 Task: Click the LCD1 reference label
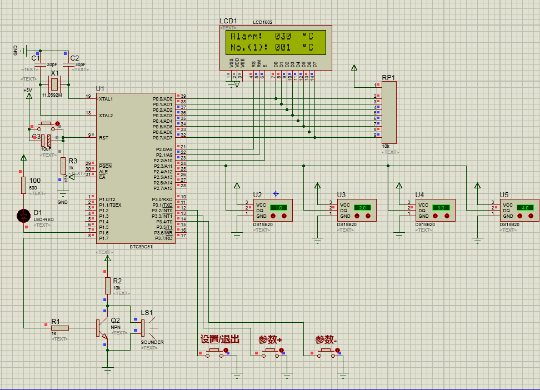click(x=228, y=21)
